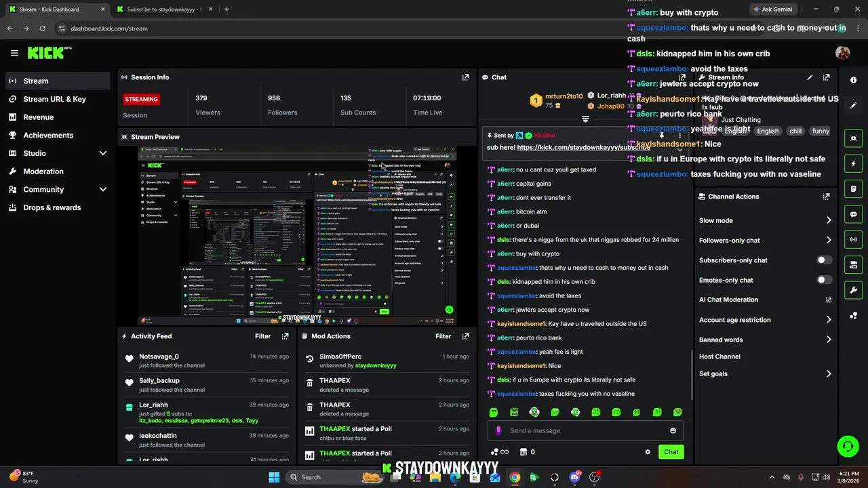Click the pencil icon in right sidebar

(x=853, y=106)
